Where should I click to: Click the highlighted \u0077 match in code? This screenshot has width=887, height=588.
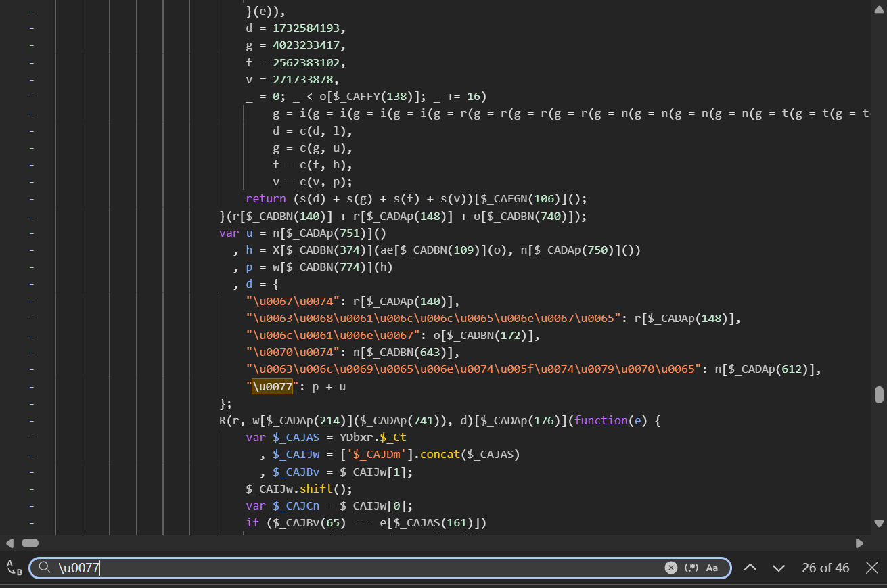click(x=272, y=386)
